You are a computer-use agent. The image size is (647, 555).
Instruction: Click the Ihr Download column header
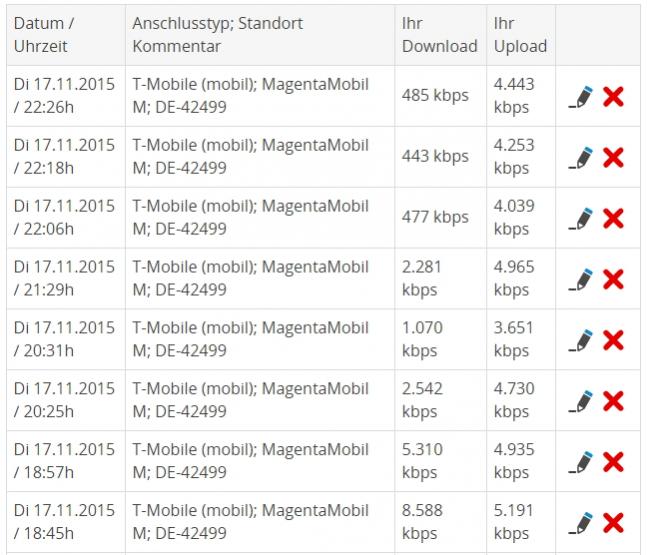click(x=439, y=34)
